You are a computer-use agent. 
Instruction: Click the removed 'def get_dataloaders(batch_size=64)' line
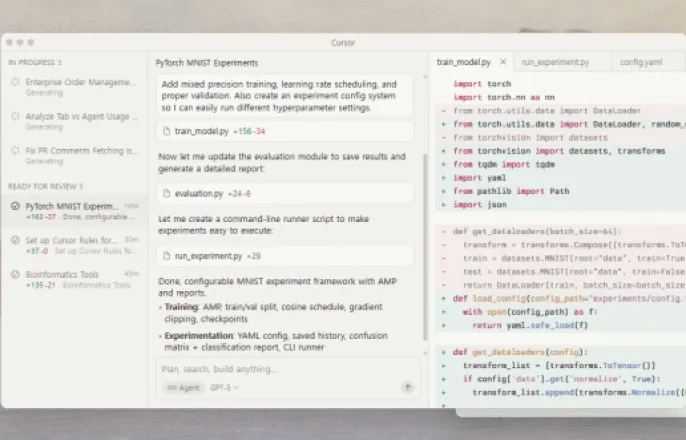click(537, 231)
